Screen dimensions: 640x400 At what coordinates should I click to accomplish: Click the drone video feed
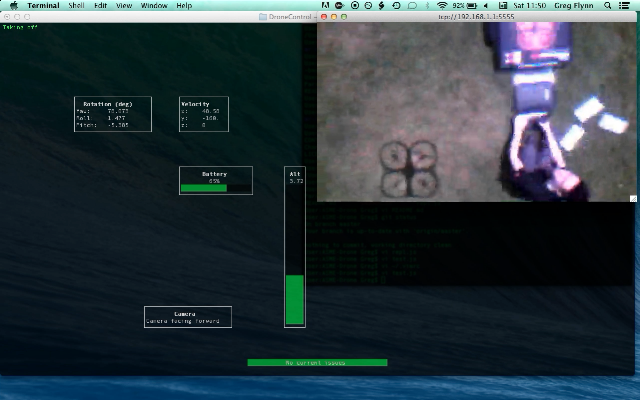[x=477, y=112]
